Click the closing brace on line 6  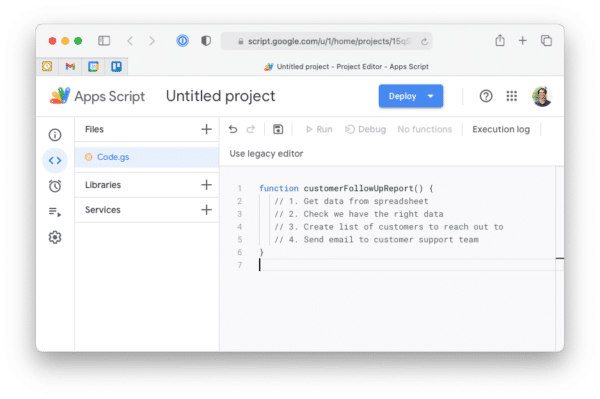tap(262, 252)
